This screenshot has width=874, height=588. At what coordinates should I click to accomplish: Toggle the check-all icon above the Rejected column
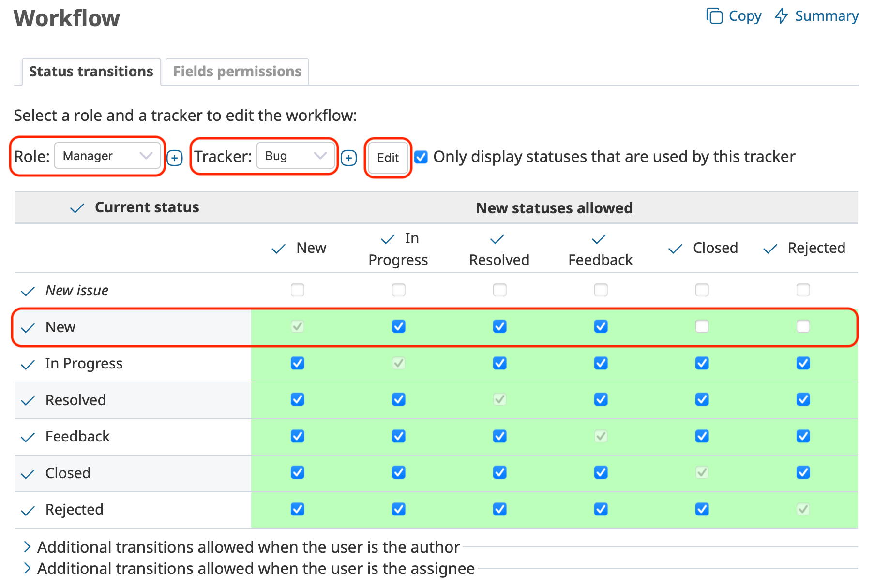769,248
